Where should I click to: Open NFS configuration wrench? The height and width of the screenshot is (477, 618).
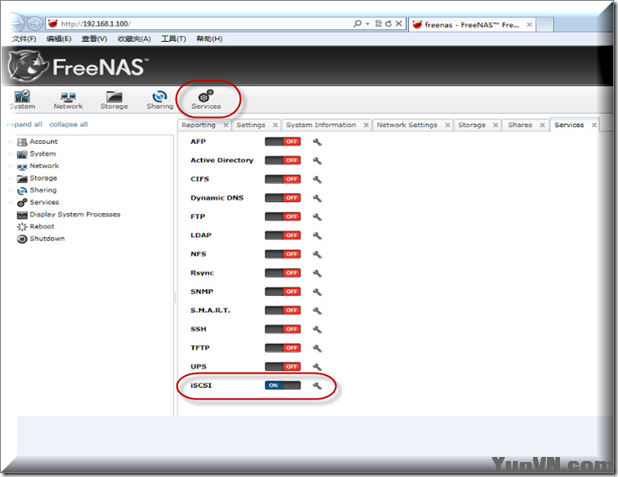[x=317, y=254]
